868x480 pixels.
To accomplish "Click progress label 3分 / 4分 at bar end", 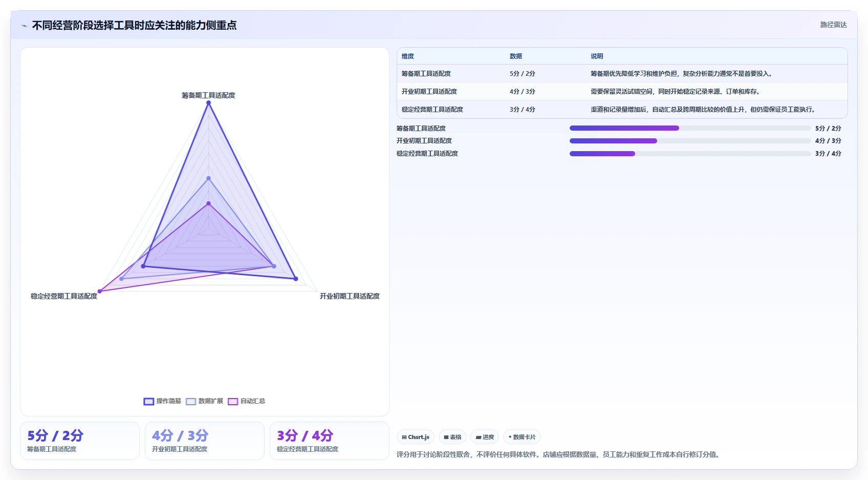I will (828, 154).
